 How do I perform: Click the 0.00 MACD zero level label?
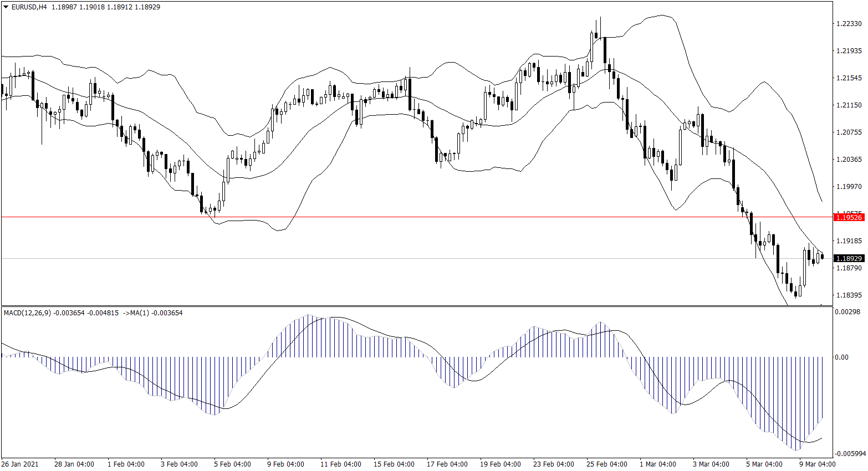click(x=841, y=357)
